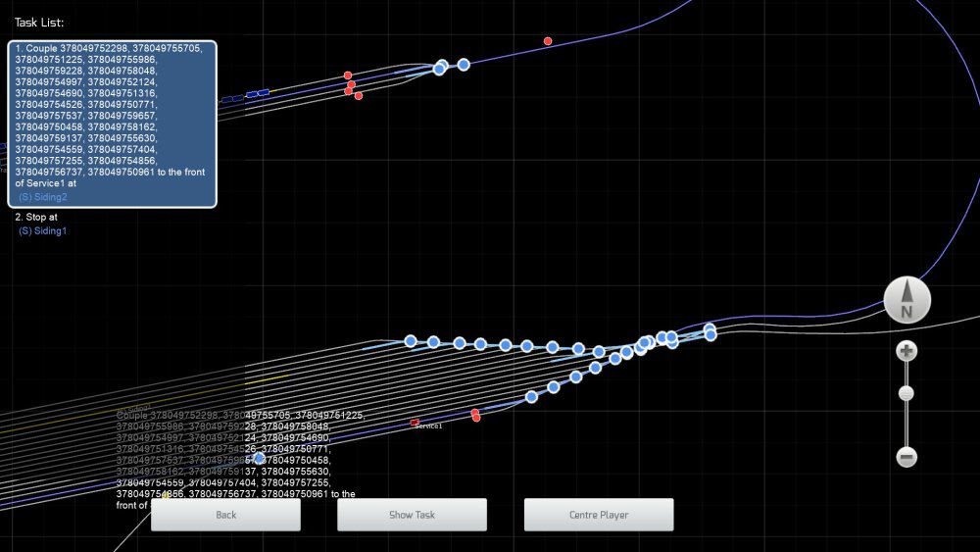
Task: Click the leftmost junction switch in lower yard
Action: coord(411,341)
